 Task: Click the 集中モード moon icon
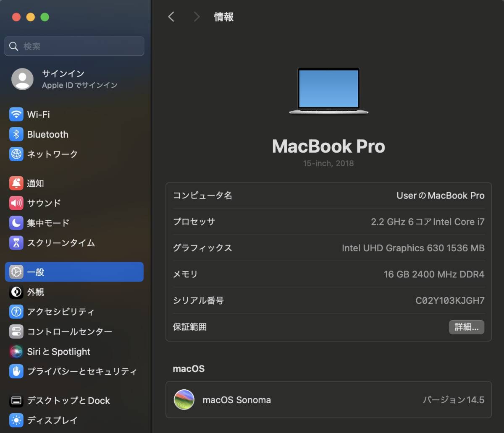[16, 223]
